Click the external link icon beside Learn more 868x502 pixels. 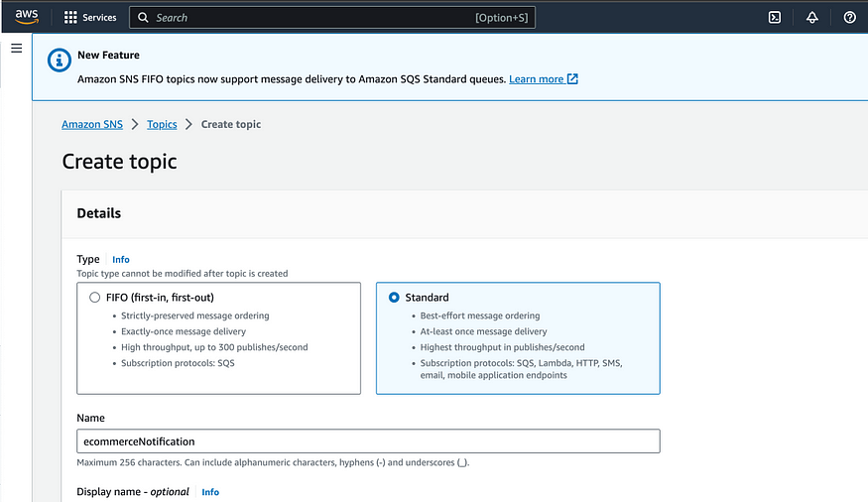point(572,79)
